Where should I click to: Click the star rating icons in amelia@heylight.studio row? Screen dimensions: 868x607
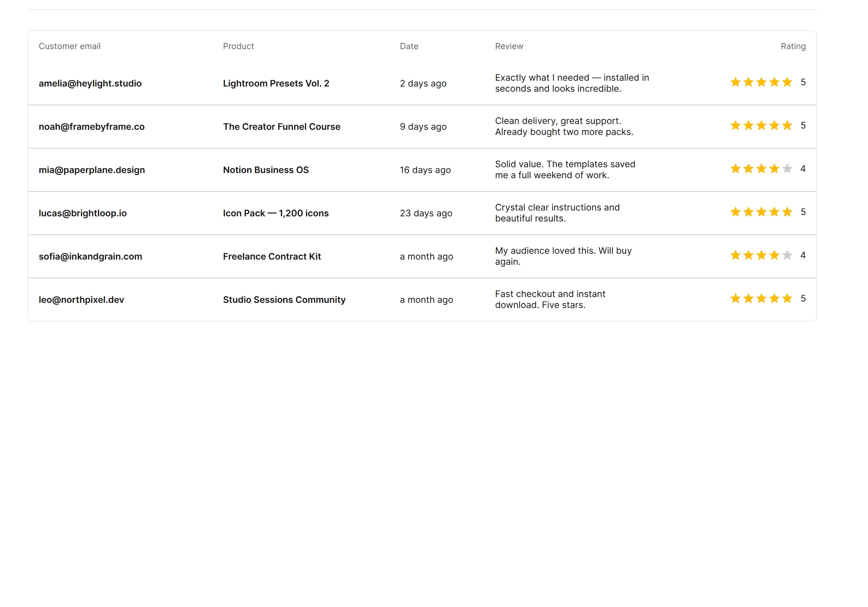(x=761, y=82)
